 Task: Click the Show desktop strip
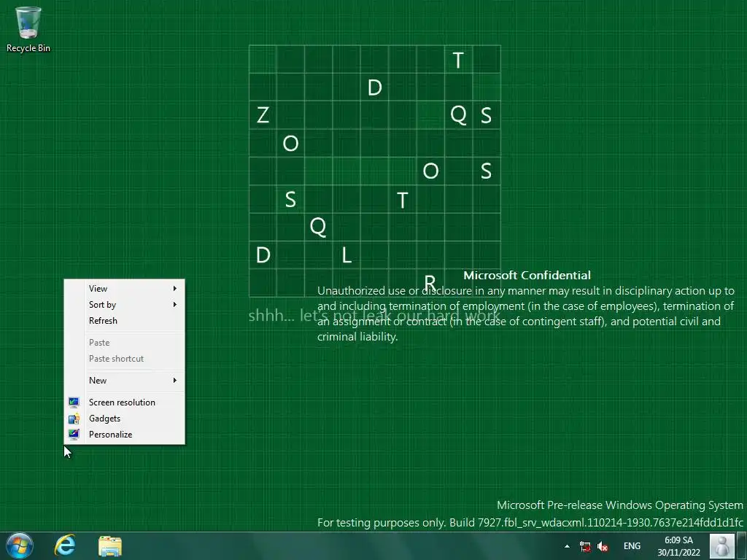742,545
